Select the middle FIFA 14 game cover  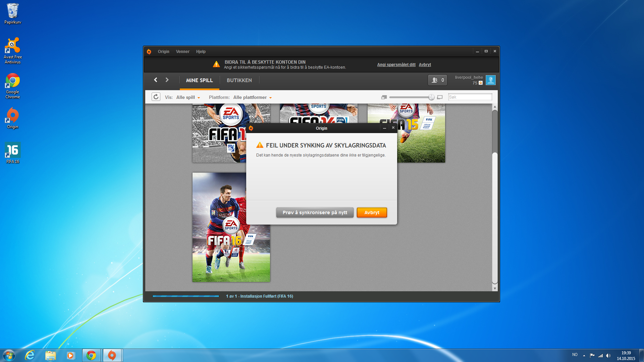point(319,113)
